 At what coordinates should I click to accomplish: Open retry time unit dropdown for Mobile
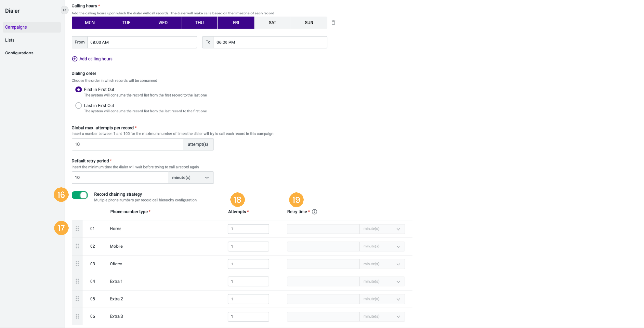pyautogui.click(x=382, y=246)
